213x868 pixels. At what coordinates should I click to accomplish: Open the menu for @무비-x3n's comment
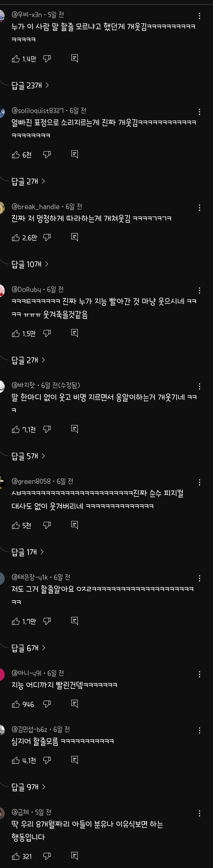199,16
